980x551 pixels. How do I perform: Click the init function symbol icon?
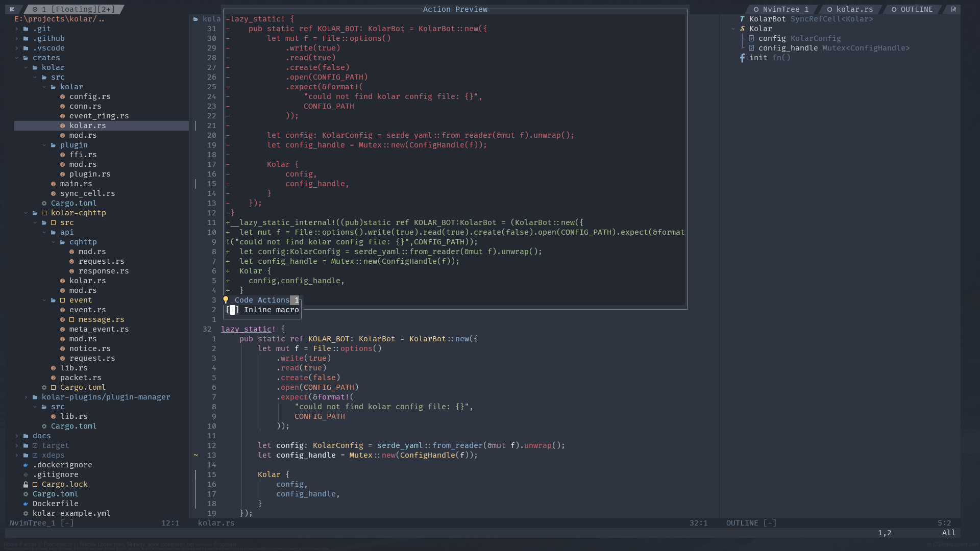pyautogui.click(x=742, y=58)
